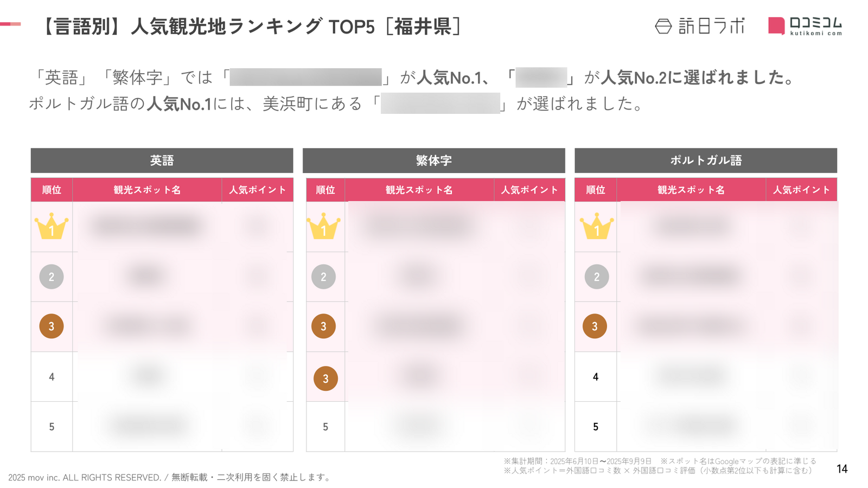The width and height of the screenshot is (868, 488).
Task: Click 人気ポイント column header in ポルトガル語 table
Action: tap(801, 190)
